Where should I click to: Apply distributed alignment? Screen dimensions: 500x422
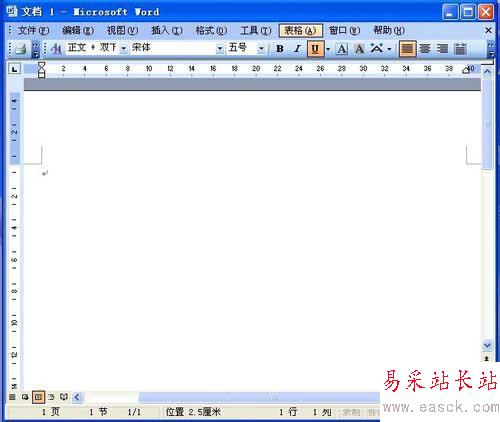click(460, 49)
